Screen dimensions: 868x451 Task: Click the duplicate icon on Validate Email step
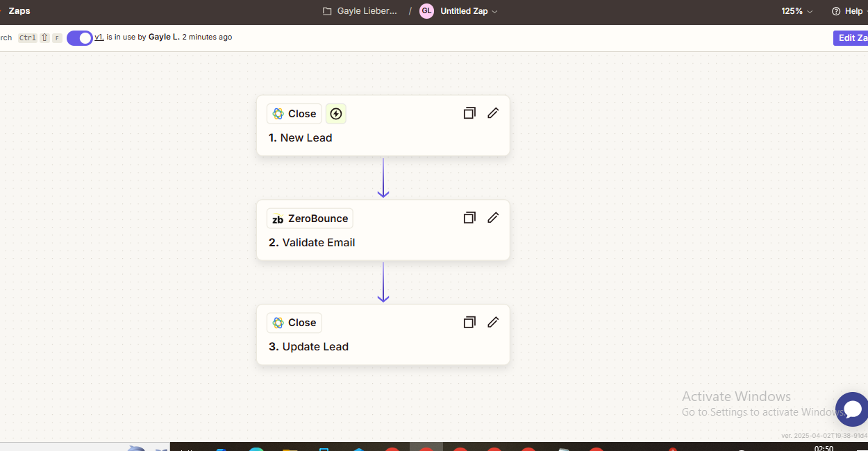(x=469, y=218)
